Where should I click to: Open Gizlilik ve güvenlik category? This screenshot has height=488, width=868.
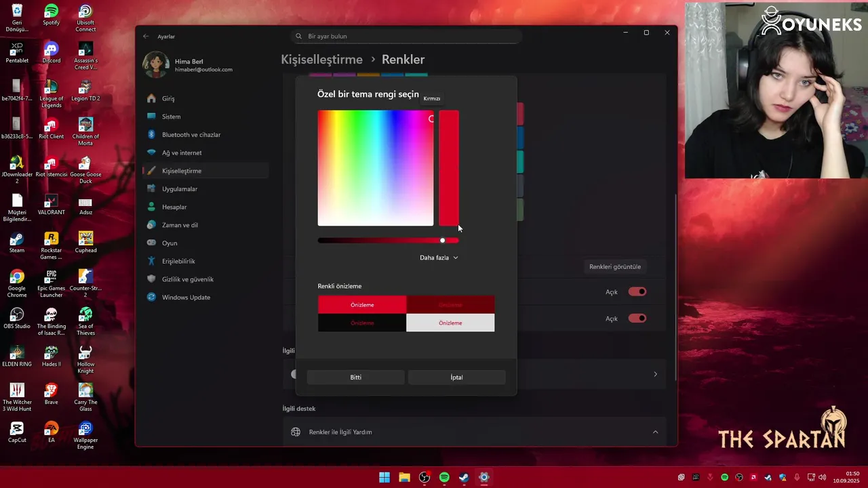click(x=206, y=279)
